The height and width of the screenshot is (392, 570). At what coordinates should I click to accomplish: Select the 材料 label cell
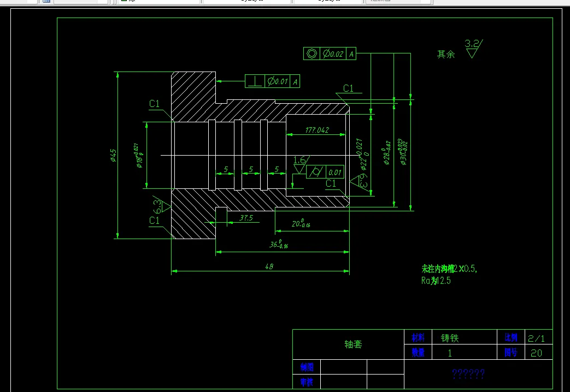418,337
